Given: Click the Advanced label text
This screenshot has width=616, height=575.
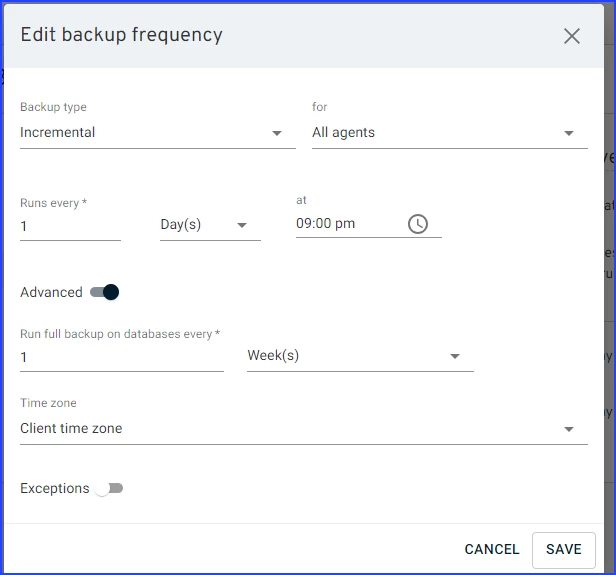Looking at the screenshot, I should tap(51, 292).
